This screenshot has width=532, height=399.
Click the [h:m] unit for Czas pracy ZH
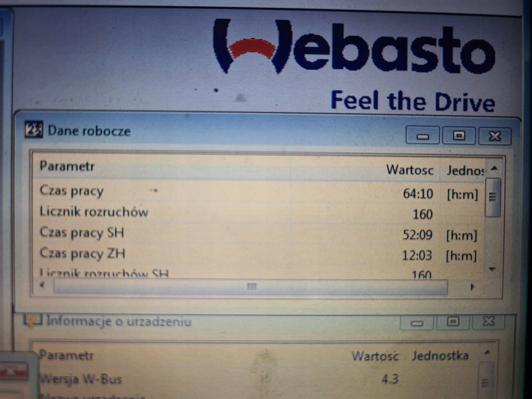461,256
